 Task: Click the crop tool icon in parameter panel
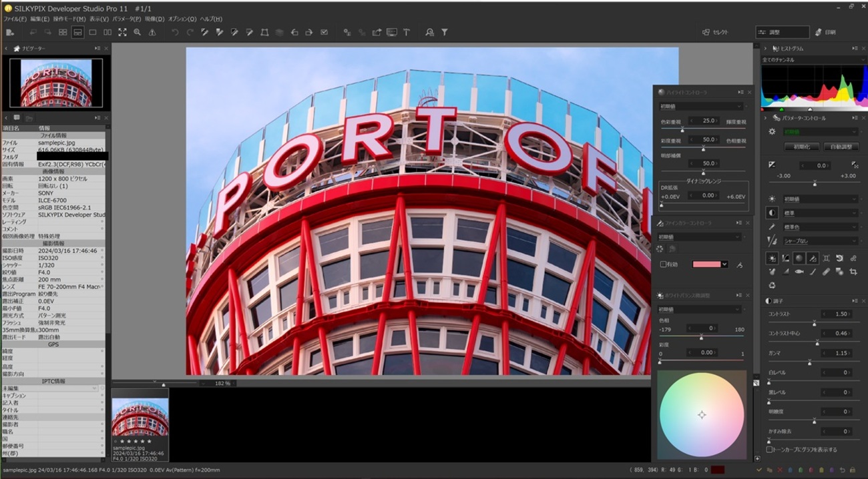853,272
